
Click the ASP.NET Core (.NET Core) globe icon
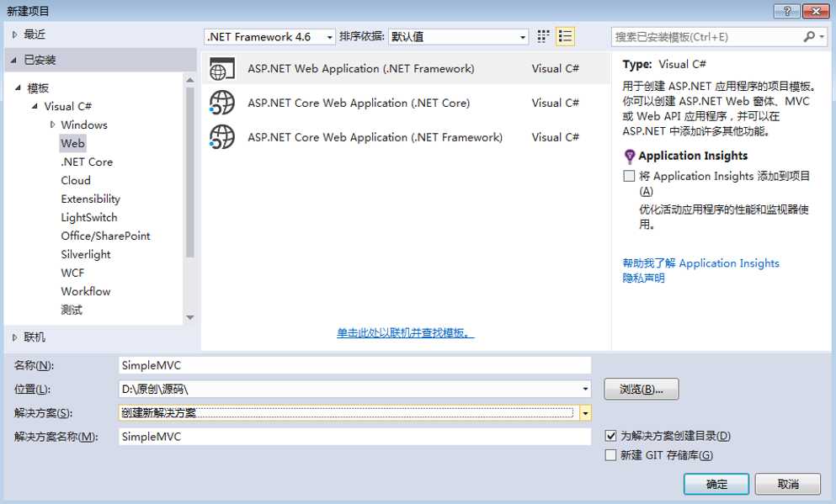[x=221, y=103]
